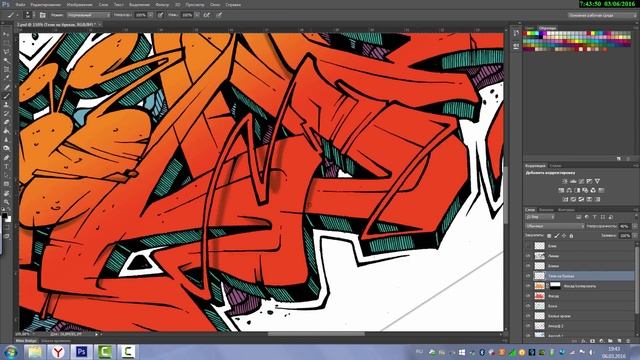Toggle pressure-for-opacity in the options bar
The image size is (640, 360).
(x=160, y=15)
